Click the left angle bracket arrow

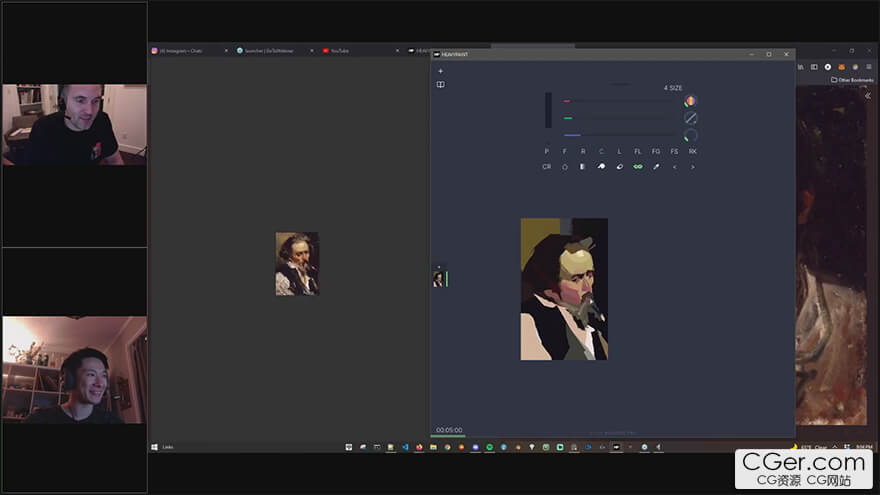(x=675, y=167)
